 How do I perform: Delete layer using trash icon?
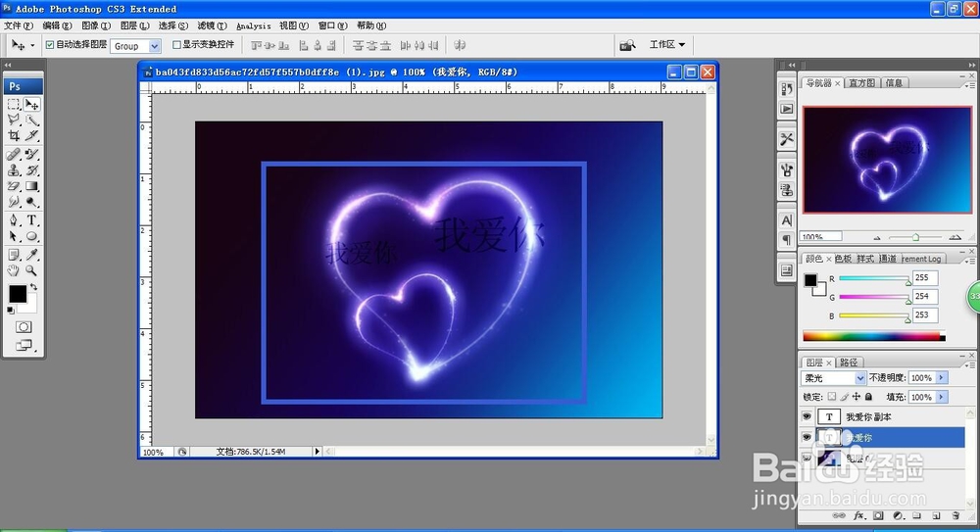click(x=955, y=515)
